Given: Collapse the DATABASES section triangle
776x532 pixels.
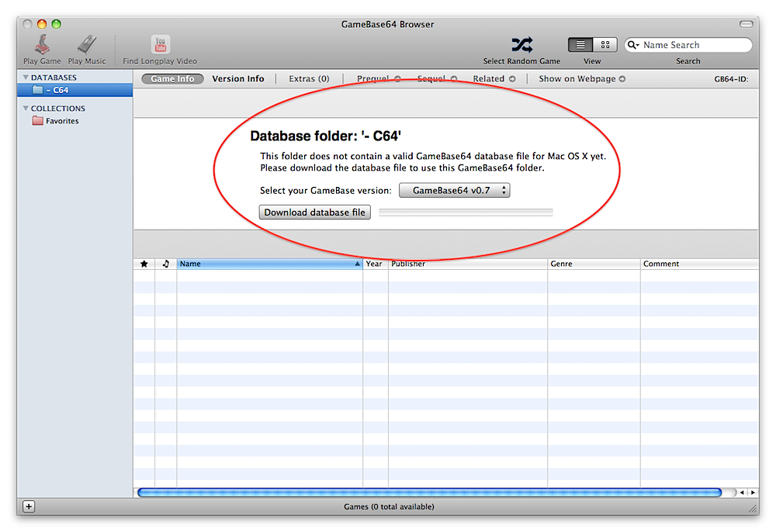Looking at the screenshot, I should (x=26, y=78).
